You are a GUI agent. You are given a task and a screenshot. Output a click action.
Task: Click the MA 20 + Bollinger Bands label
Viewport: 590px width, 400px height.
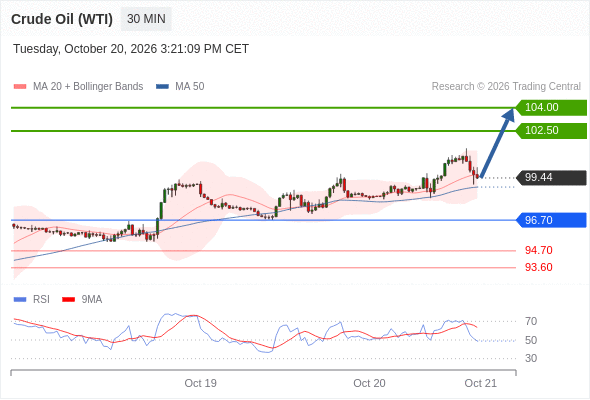click(88, 87)
